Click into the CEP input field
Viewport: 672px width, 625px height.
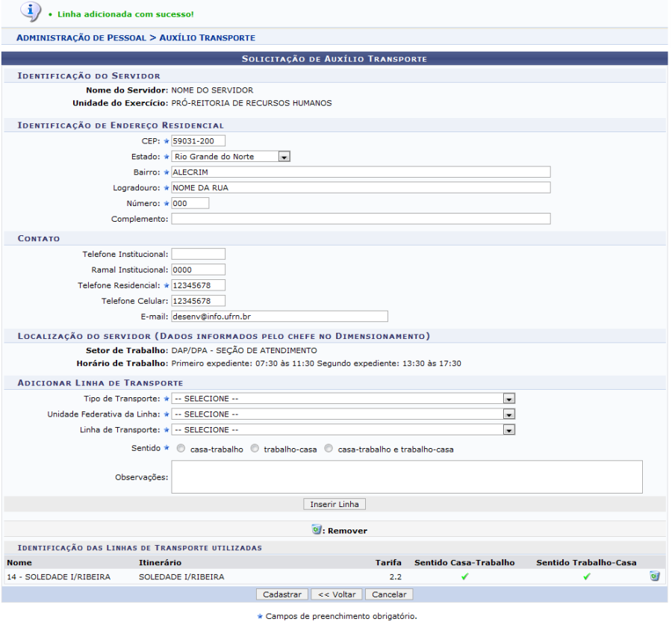(x=198, y=140)
